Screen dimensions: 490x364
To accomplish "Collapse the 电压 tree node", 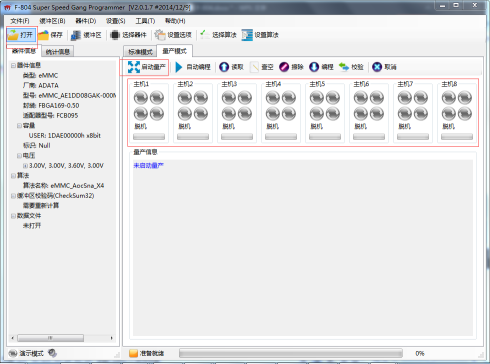I will click(19, 156).
